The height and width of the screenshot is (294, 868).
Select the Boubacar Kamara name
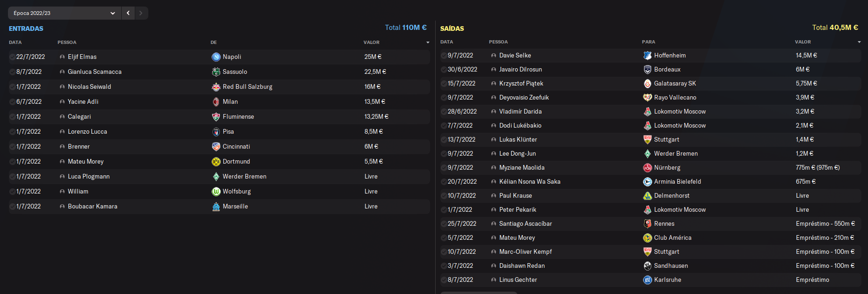[93, 207]
